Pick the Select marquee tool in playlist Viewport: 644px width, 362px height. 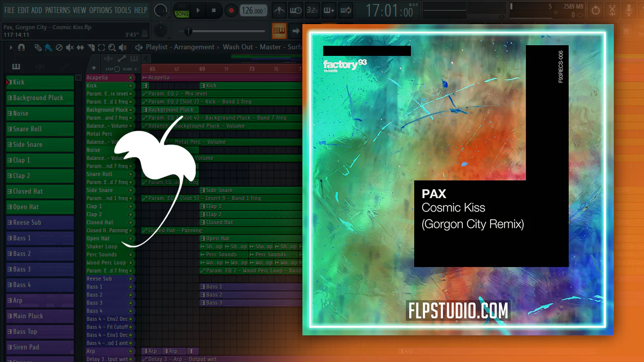click(101, 47)
